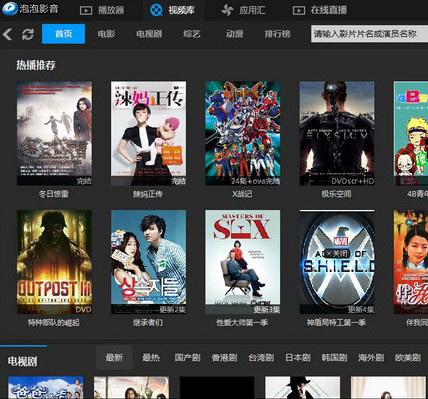
Task: Open the 电视剧 category in navigation bar
Action: (x=149, y=34)
